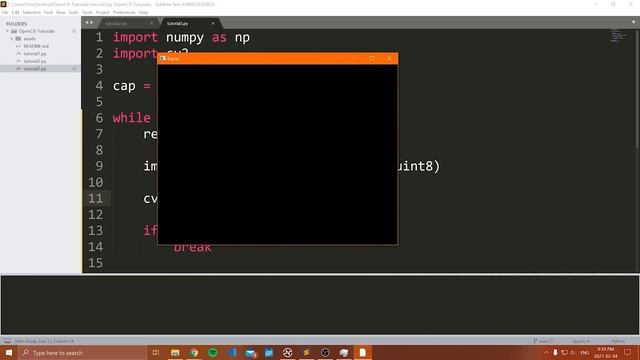Click the taskbar search box
Viewport: 640px width, 360px height.
tap(82, 353)
